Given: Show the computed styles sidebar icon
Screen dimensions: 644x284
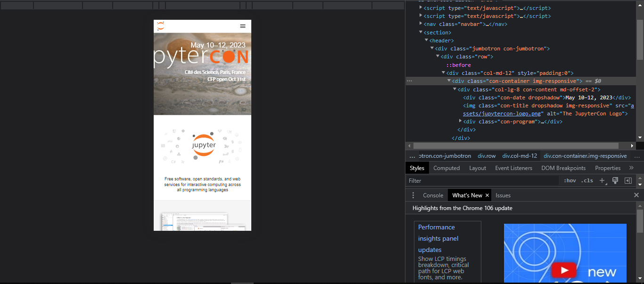Looking at the screenshot, I should tap(628, 180).
